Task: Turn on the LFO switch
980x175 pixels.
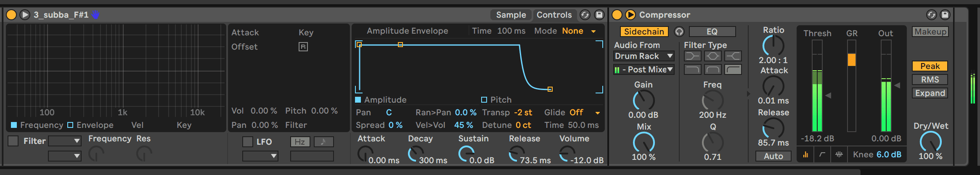Action: pyautogui.click(x=248, y=142)
